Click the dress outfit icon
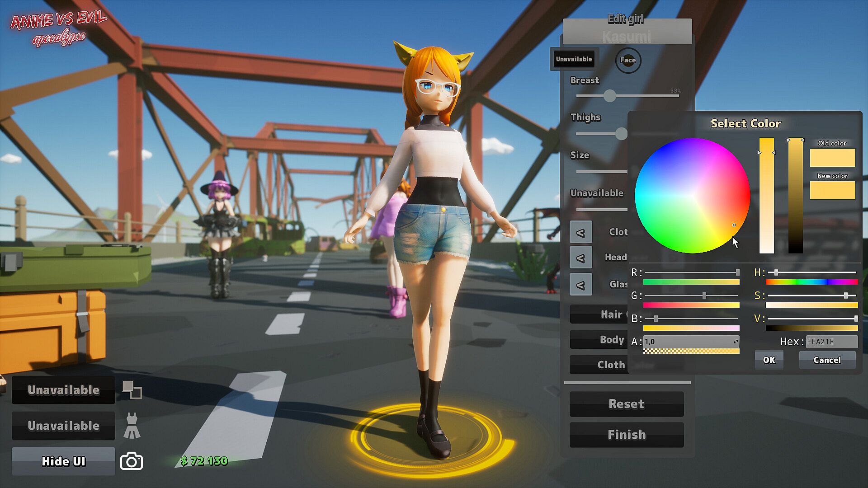Screen dimensions: 868x488 click(132, 426)
